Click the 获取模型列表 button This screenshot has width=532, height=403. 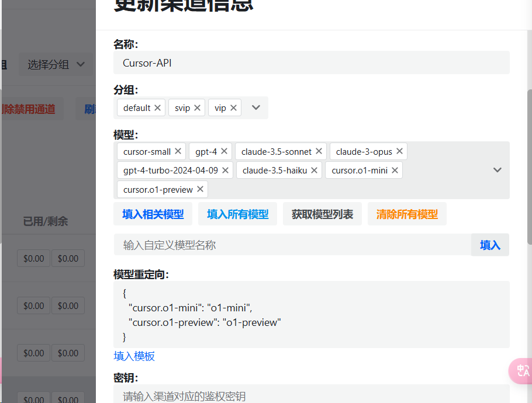322,214
